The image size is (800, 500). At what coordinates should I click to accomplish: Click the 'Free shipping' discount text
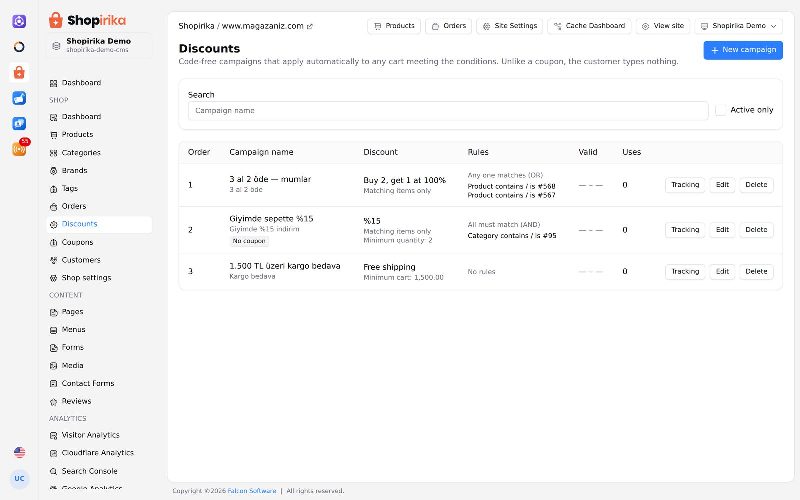[389, 267]
